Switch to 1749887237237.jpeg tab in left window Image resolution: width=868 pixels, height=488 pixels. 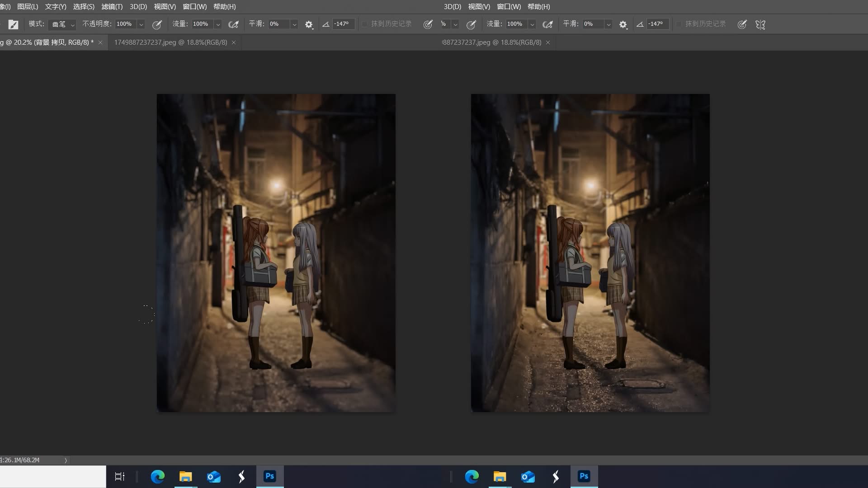[170, 42]
